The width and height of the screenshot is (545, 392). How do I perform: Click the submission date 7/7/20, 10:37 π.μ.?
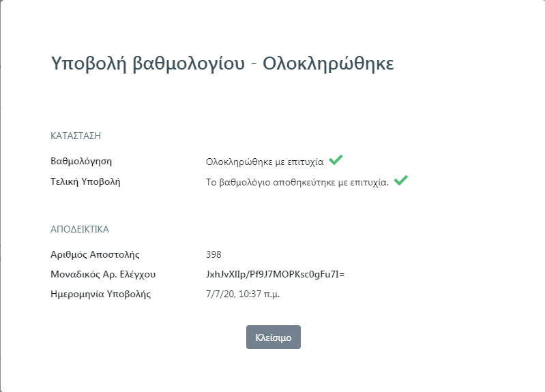pos(243,295)
